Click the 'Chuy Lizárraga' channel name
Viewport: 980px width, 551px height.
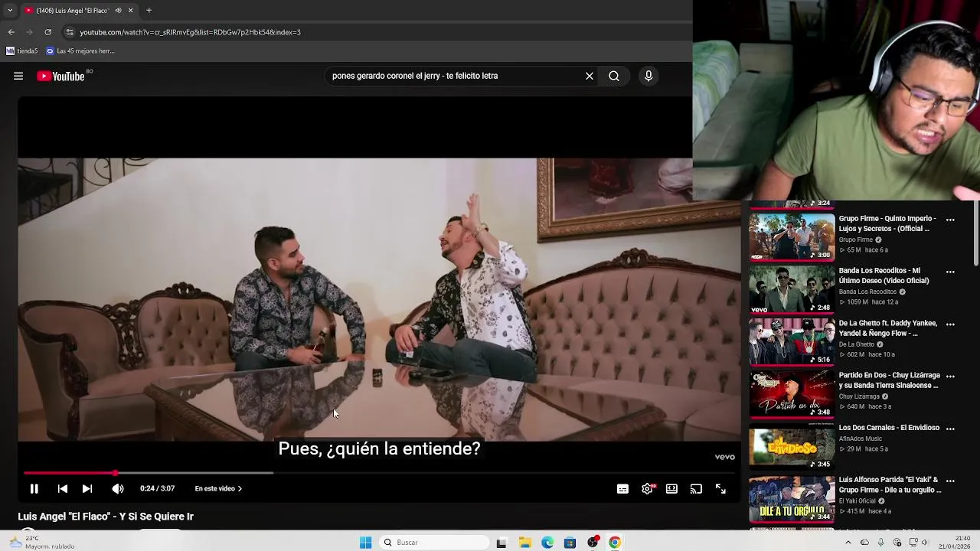tap(859, 396)
